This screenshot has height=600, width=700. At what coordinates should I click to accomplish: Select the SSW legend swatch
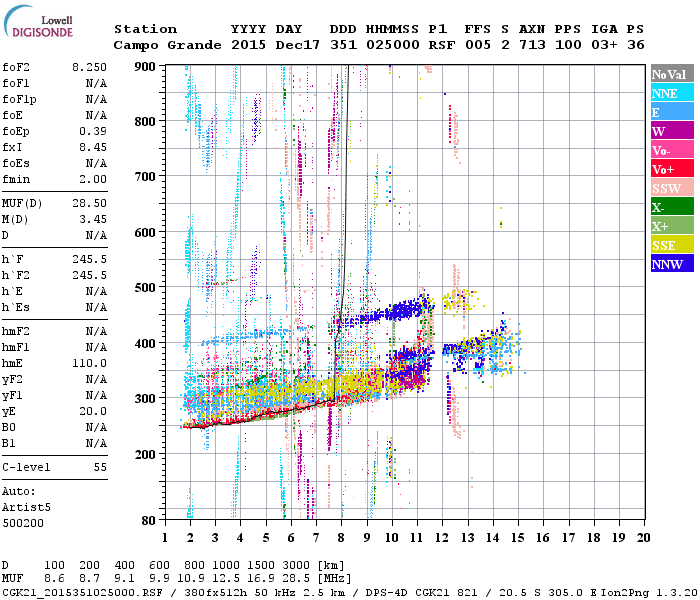[x=672, y=188]
